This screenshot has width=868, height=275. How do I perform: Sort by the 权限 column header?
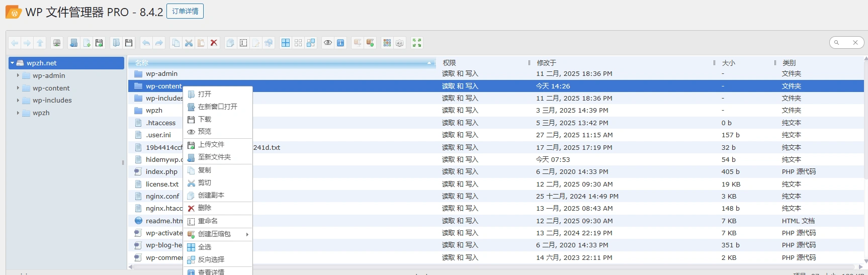pyautogui.click(x=483, y=63)
